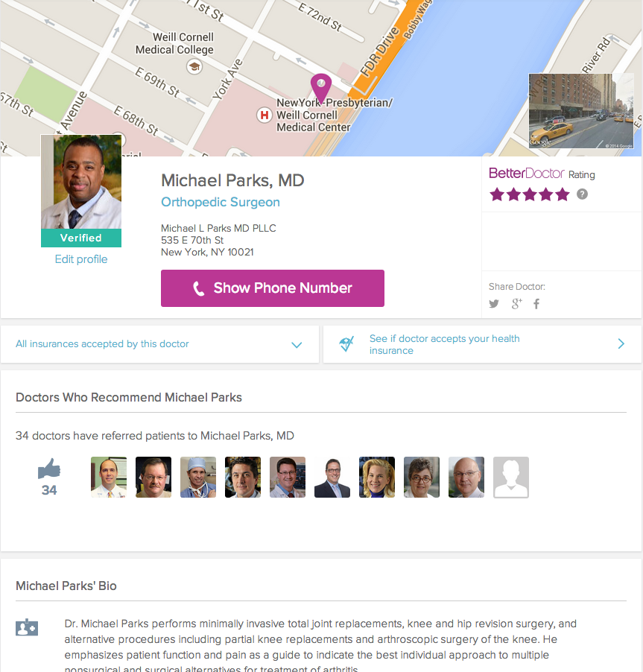
Task: Click the bio ID card icon
Action: (x=27, y=627)
